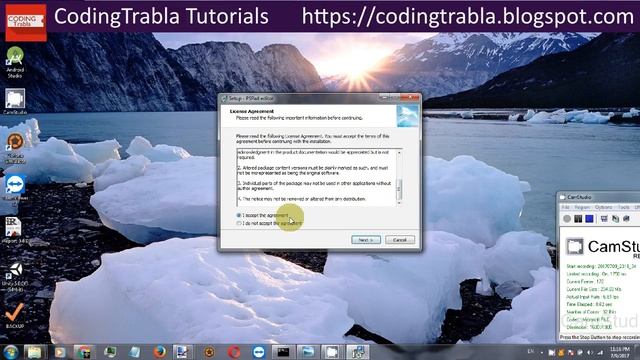Open Firefox from the taskbar
This screenshot has width=640, height=360.
159,352
